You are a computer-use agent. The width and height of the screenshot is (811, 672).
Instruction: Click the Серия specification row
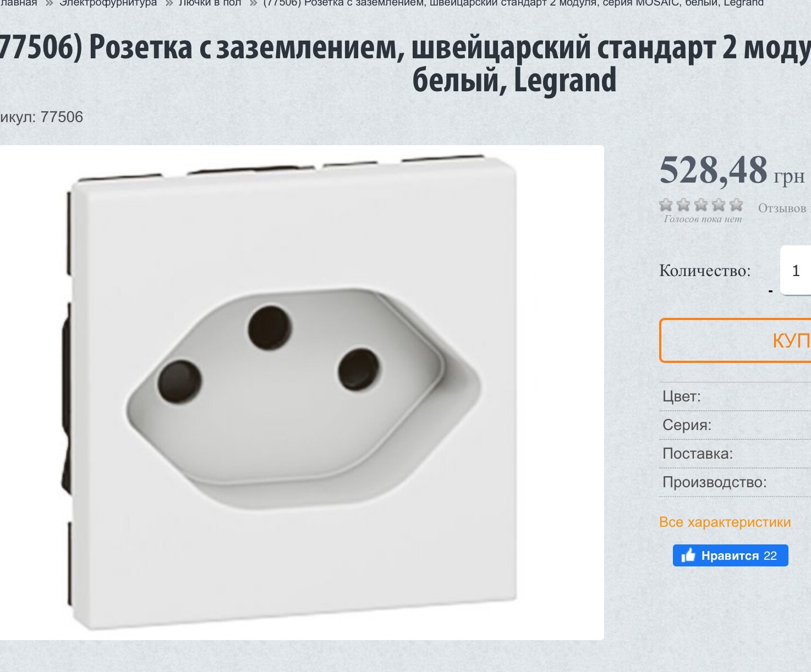pyautogui.click(x=735, y=425)
